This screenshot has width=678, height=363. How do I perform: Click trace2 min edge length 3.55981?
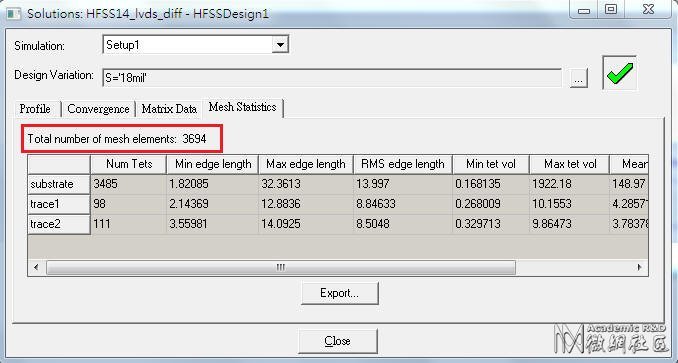click(x=212, y=224)
